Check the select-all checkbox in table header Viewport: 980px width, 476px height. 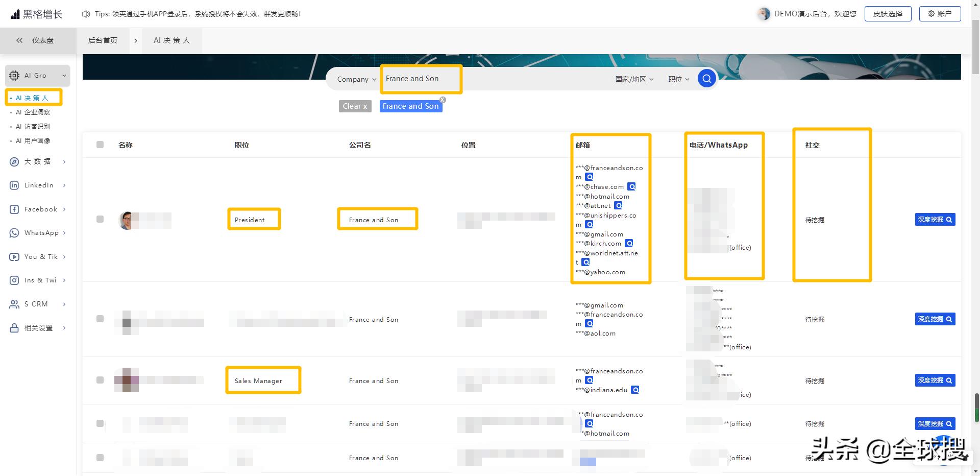coord(100,145)
